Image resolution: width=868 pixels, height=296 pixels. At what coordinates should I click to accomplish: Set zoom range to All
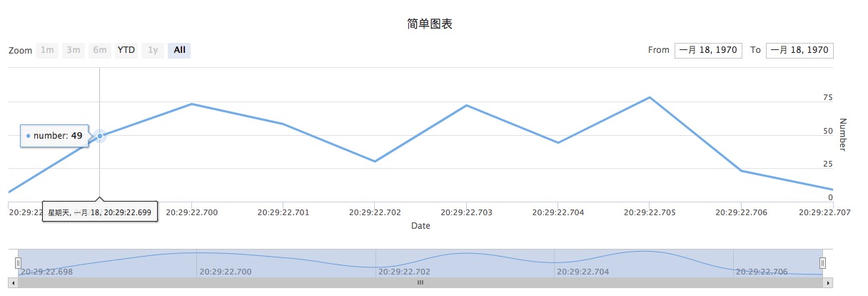pos(179,50)
